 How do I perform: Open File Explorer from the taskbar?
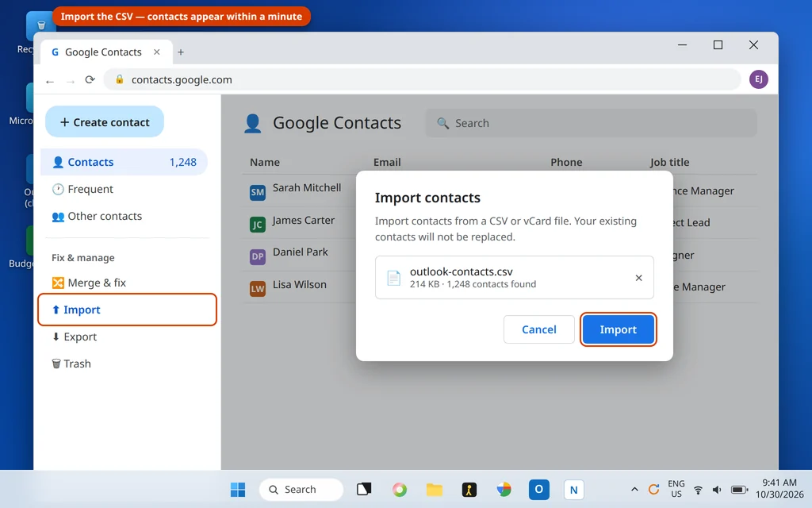tap(435, 489)
